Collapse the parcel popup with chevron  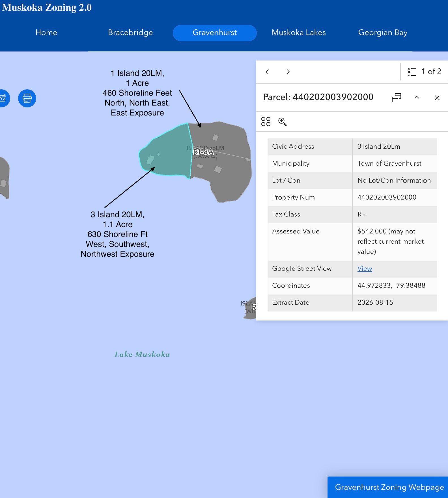(417, 98)
